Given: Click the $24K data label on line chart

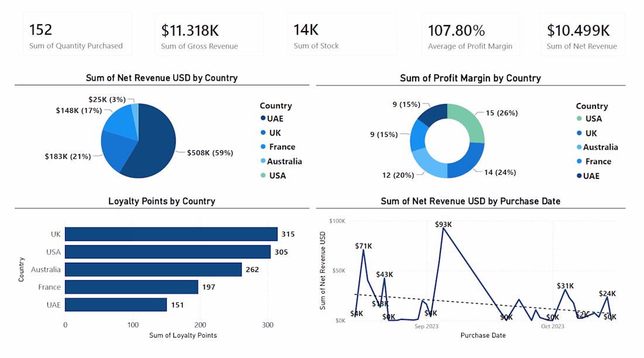Looking at the screenshot, I should coord(608,294).
